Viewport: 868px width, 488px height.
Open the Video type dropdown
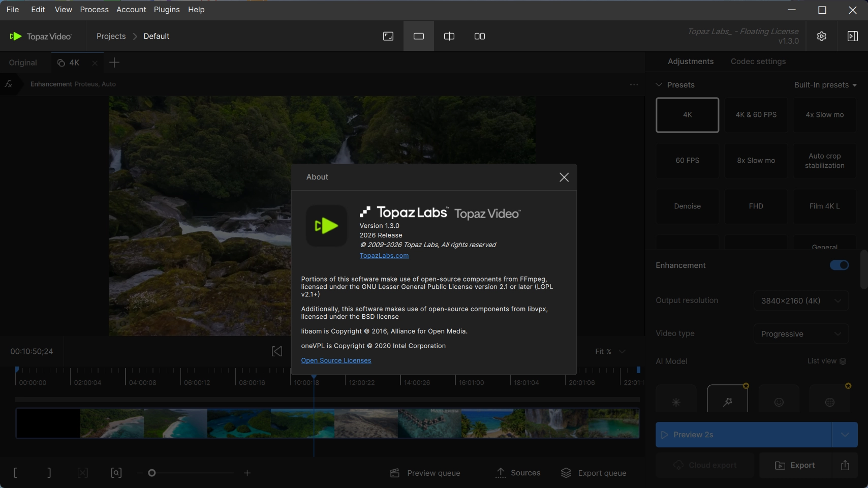801,334
